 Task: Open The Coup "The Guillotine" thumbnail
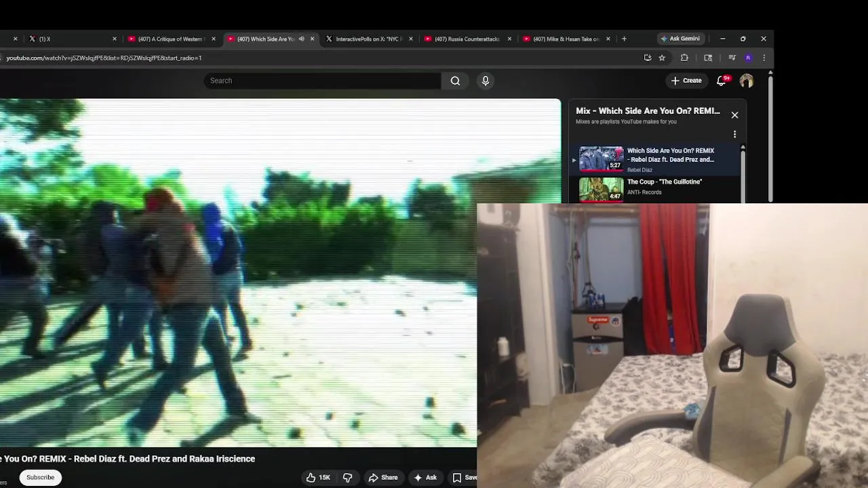(x=601, y=189)
